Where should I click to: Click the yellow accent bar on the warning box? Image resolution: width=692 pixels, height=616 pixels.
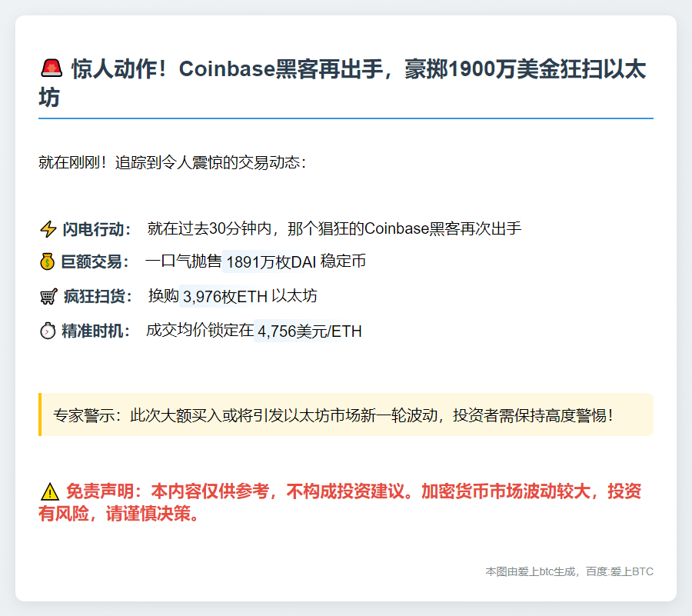click(x=40, y=413)
